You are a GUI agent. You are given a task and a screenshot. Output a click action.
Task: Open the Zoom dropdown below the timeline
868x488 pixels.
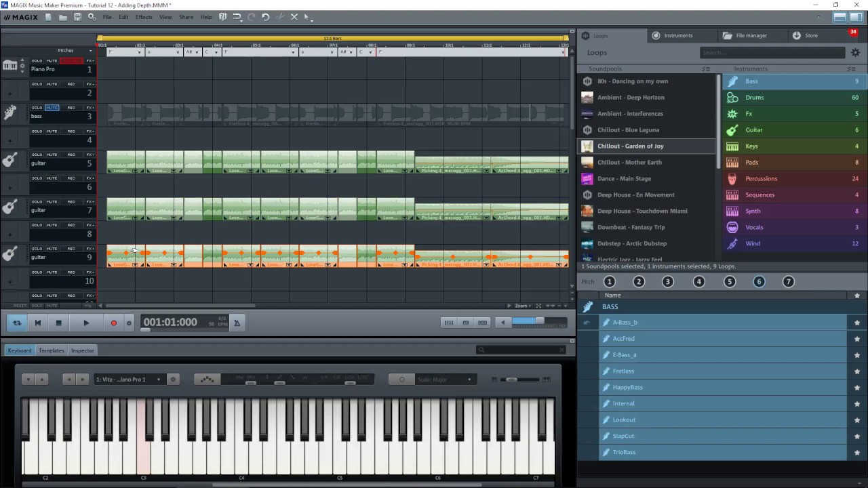click(523, 306)
